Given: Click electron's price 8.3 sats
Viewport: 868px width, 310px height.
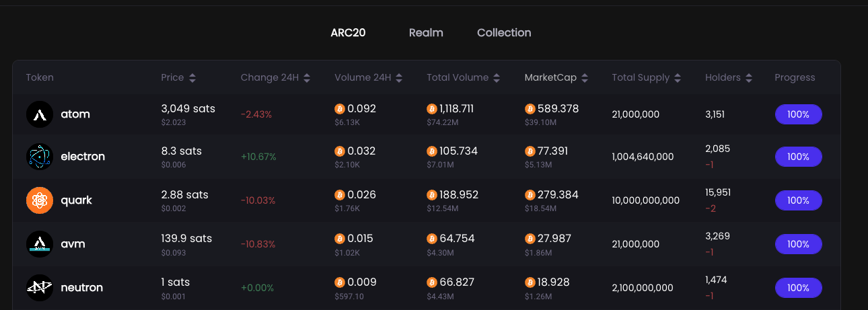Looking at the screenshot, I should pos(182,151).
